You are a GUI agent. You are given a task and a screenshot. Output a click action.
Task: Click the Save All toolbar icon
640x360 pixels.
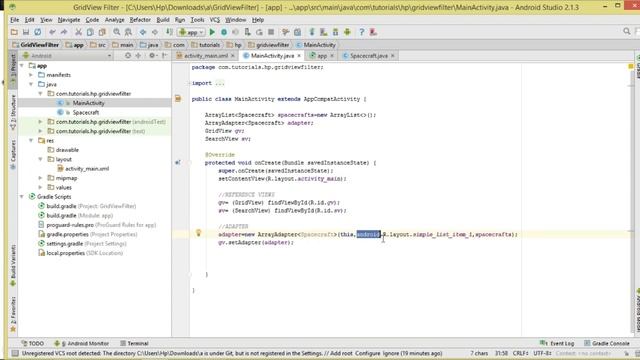(26, 32)
